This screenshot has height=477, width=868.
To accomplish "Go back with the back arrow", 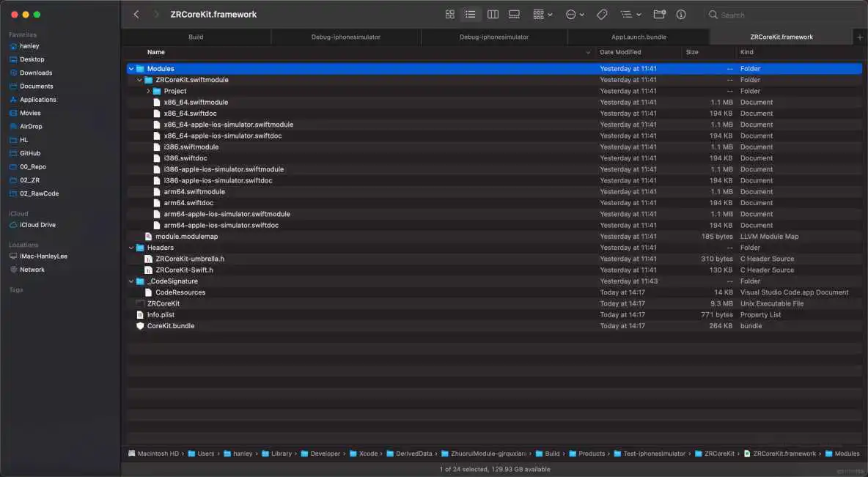I will pyautogui.click(x=136, y=15).
